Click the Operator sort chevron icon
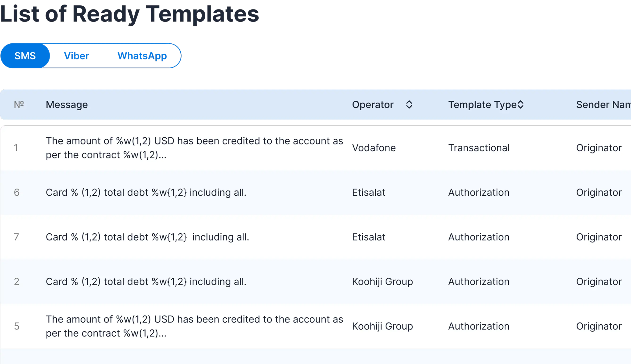Viewport: 631px width, 364px height. pyautogui.click(x=409, y=104)
